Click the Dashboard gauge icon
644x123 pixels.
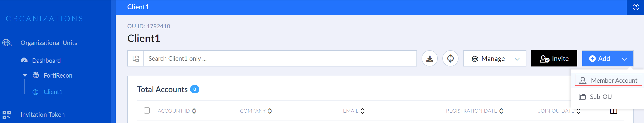tap(24, 60)
